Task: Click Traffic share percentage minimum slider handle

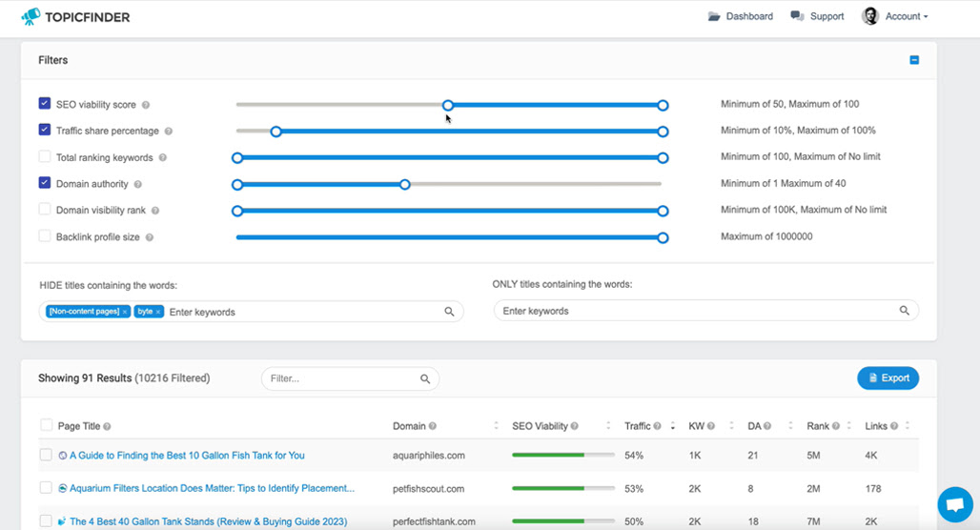Action: tap(276, 132)
